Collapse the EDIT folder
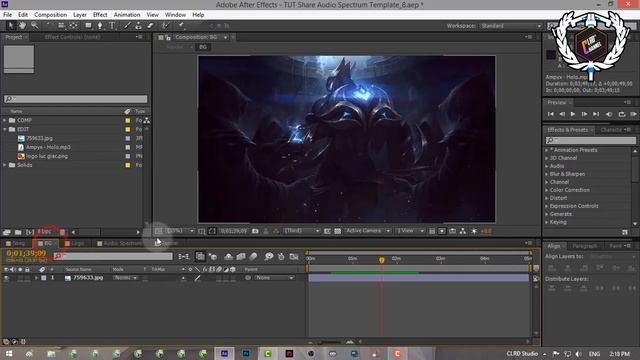Viewport: 640px width, 360px height. (4, 129)
